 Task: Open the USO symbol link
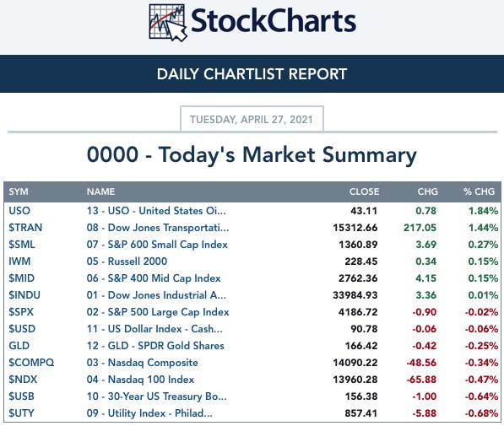(19, 211)
